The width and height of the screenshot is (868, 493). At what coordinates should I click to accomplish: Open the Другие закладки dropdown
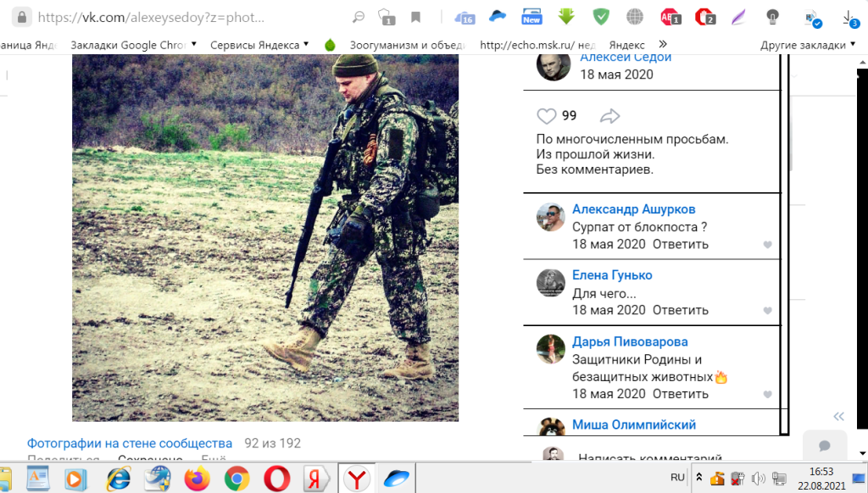[x=808, y=45]
